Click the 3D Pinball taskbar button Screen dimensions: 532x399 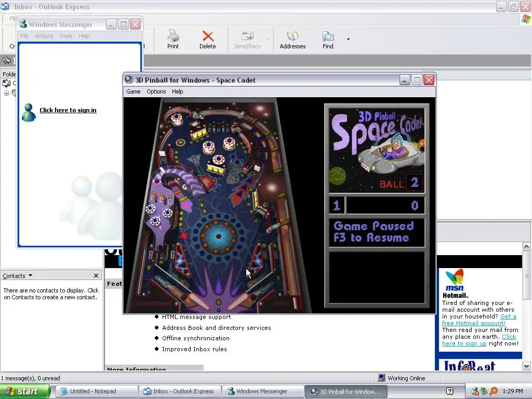[x=346, y=392]
